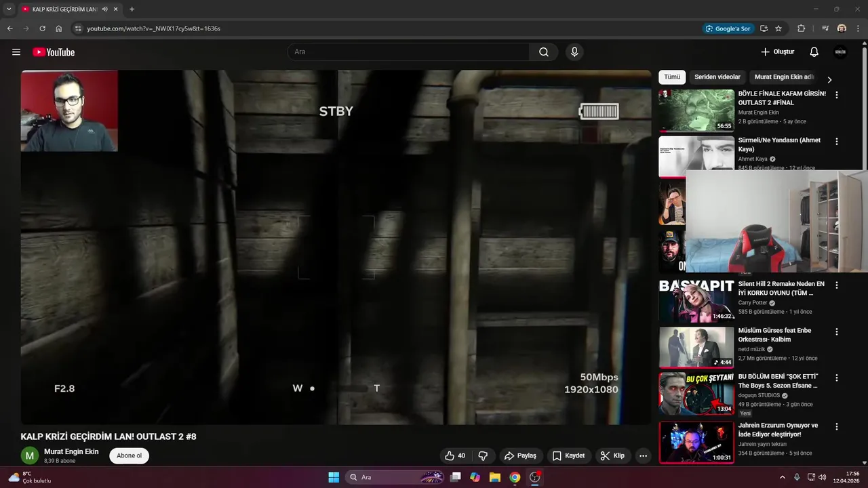Viewport: 868px width, 488px height.
Task: Open The Boys 5. Sezon thumbnail
Action: (696, 394)
